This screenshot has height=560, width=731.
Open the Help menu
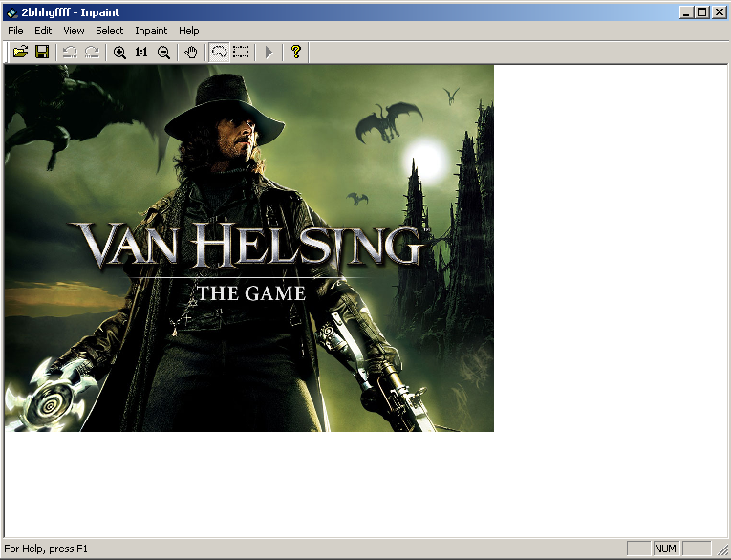(189, 31)
